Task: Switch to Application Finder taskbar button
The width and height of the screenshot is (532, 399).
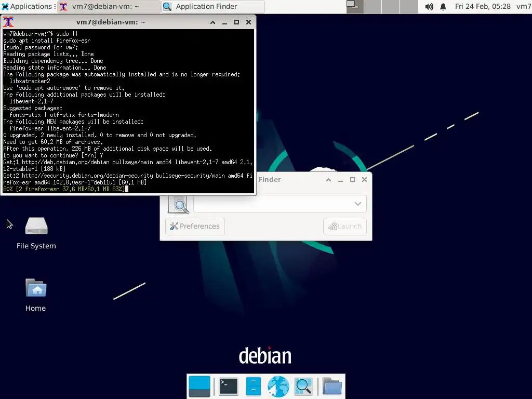Action: [212, 6]
